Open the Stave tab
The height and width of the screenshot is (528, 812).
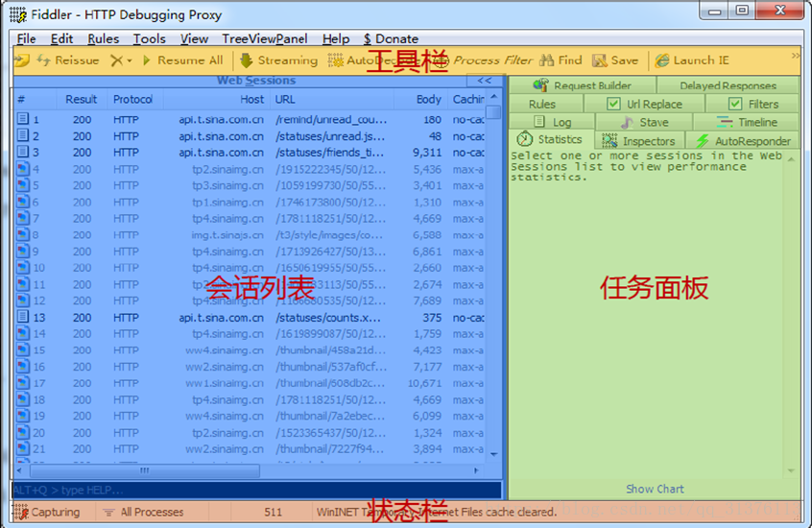click(x=644, y=122)
